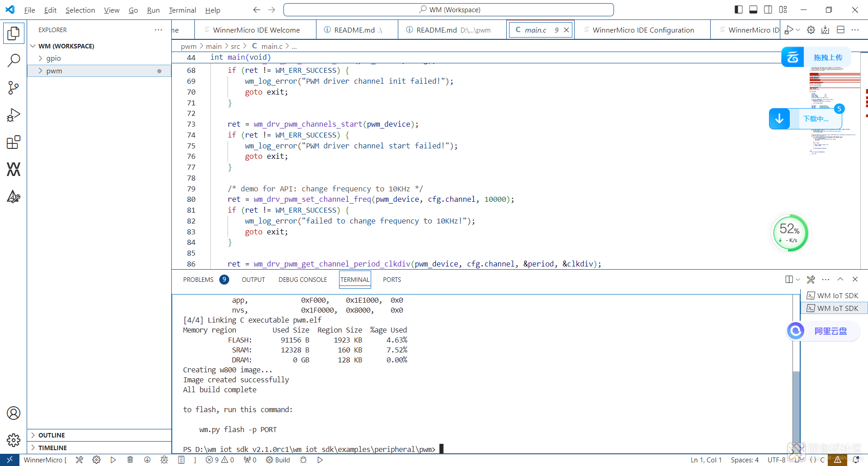
Task: Split the editor with the split-layout icon
Action: tap(841, 30)
